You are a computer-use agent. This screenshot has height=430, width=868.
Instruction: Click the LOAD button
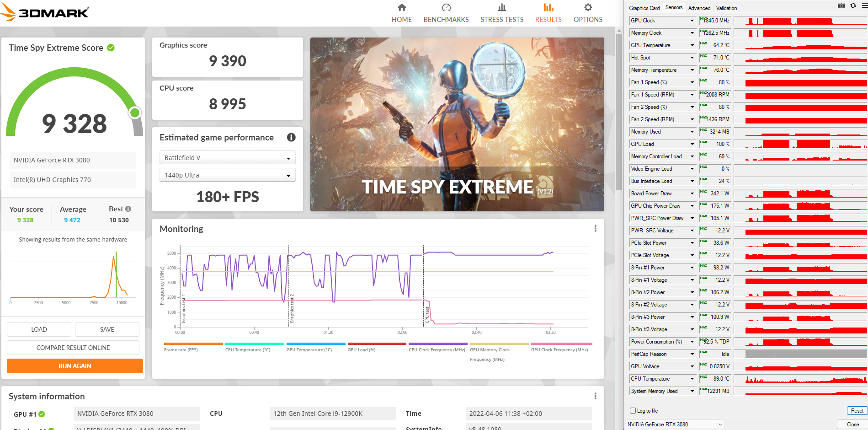[x=39, y=329]
